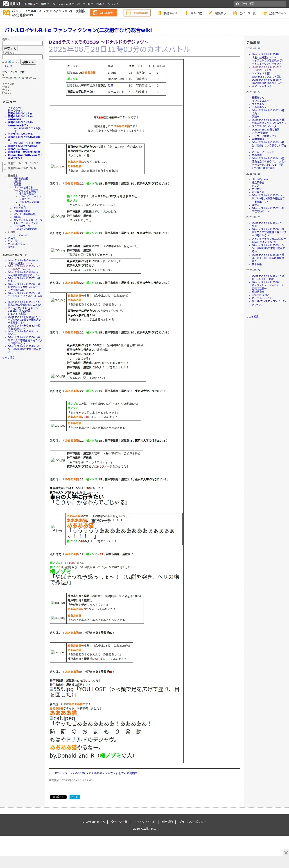Click 利用規約 in the footer
Screen dimensions: 289x868
click(x=167, y=822)
